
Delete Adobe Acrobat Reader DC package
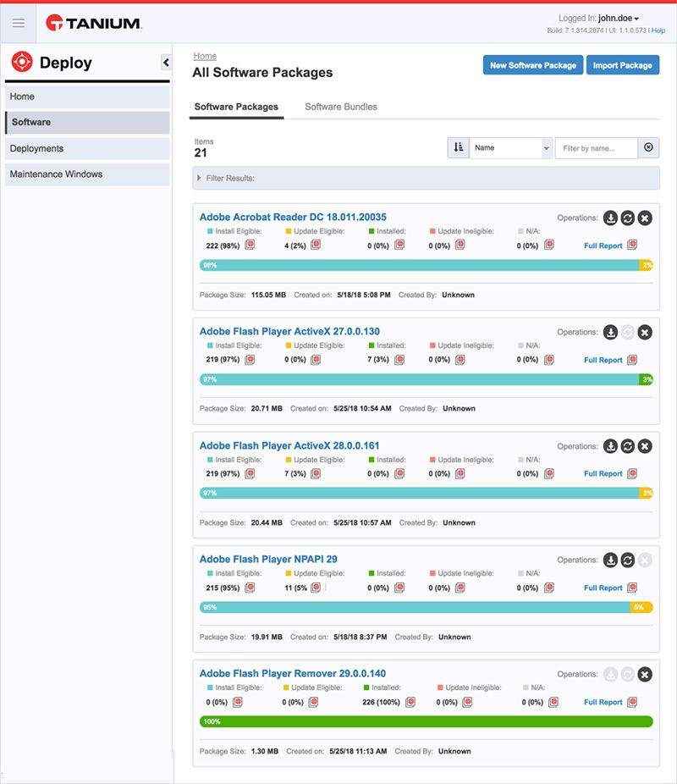pos(645,218)
